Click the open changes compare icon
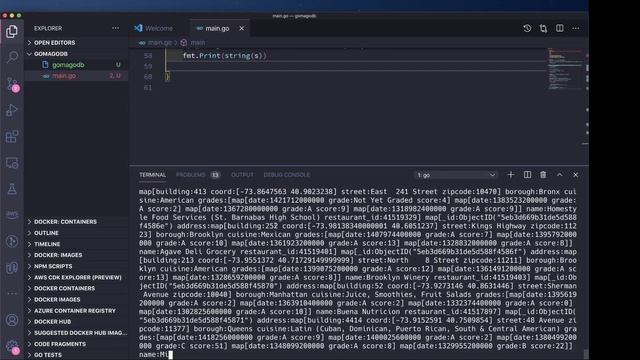Viewport: 640px width, 360px height. point(543,28)
